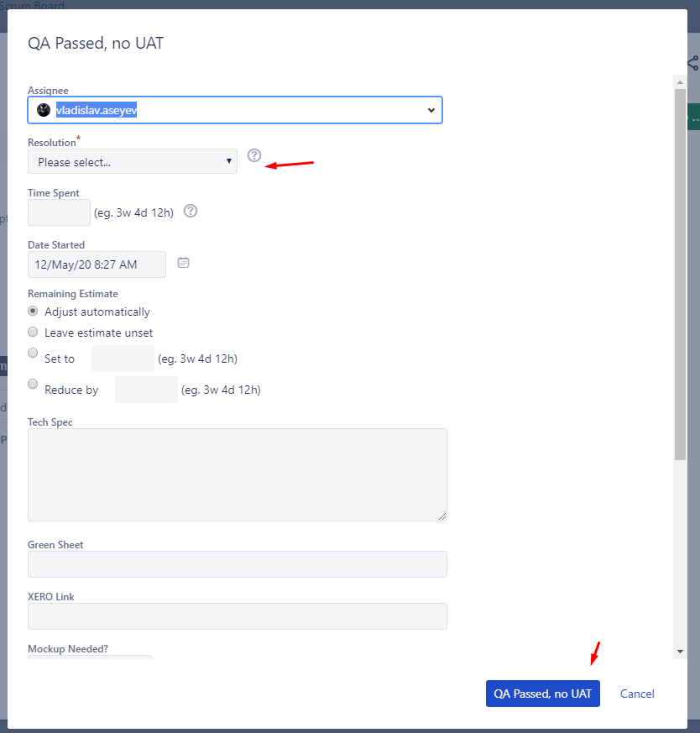700x733 pixels.
Task: Click the Green Sheet input field
Action: [x=238, y=564]
